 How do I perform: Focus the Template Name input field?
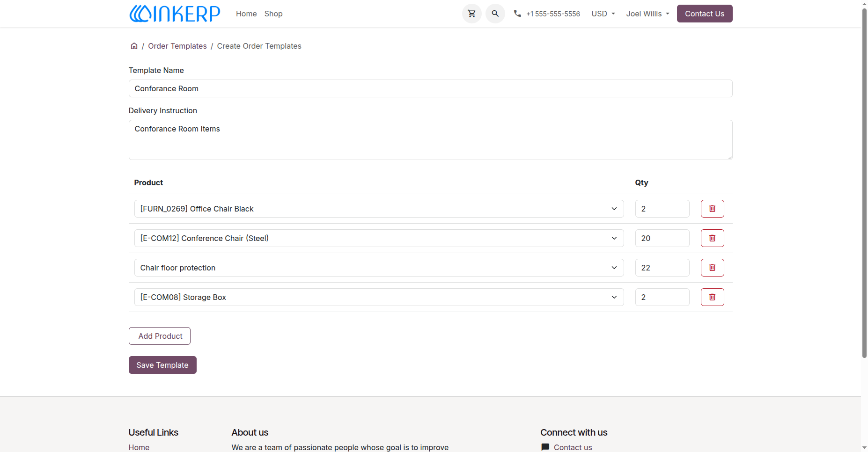(x=430, y=88)
